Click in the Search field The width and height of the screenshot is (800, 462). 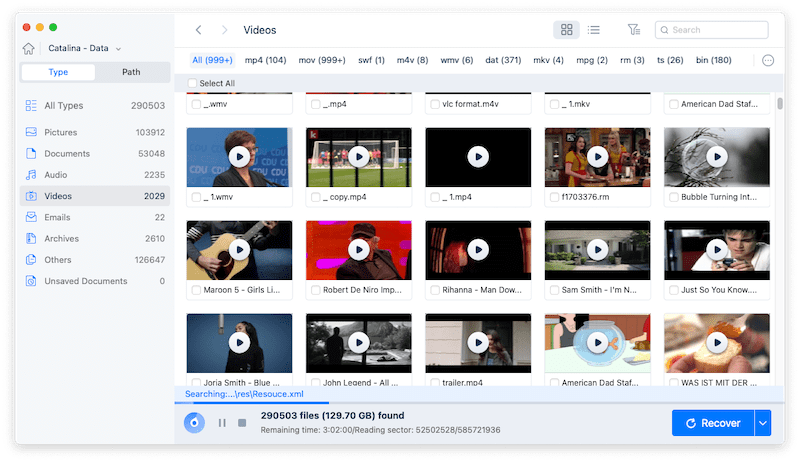click(712, 30)
